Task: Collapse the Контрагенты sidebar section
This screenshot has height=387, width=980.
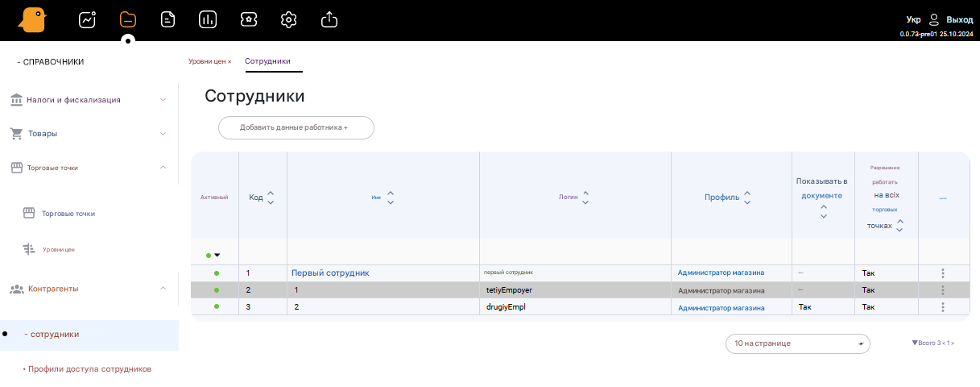Action: pos(163,288)
